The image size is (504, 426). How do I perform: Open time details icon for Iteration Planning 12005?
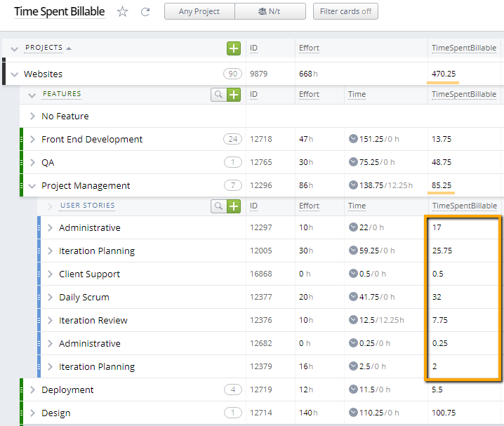353,251
